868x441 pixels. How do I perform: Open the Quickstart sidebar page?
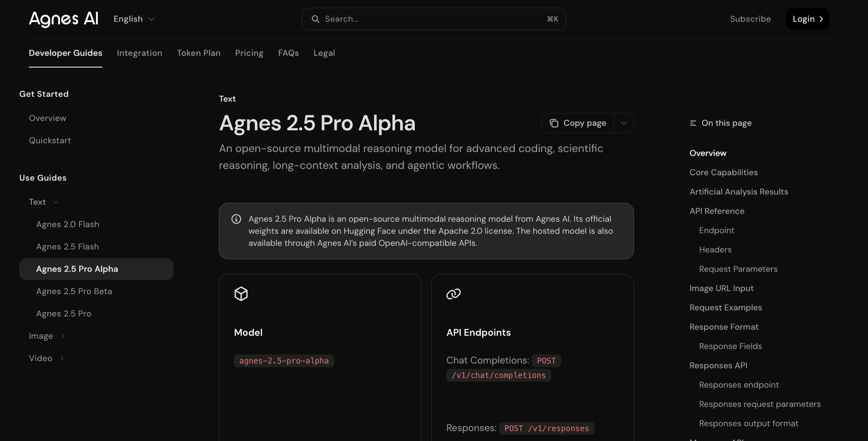click(x=50, y=140)
